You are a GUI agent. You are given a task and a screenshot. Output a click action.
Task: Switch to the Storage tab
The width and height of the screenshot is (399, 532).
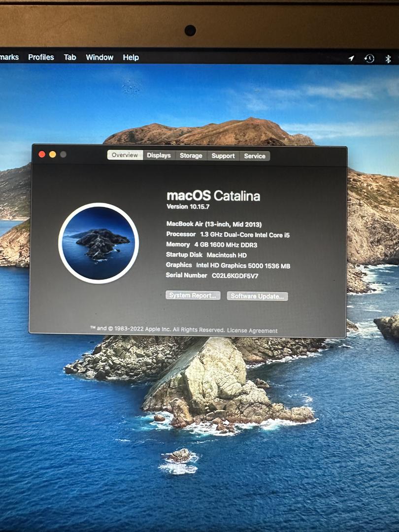191,156
